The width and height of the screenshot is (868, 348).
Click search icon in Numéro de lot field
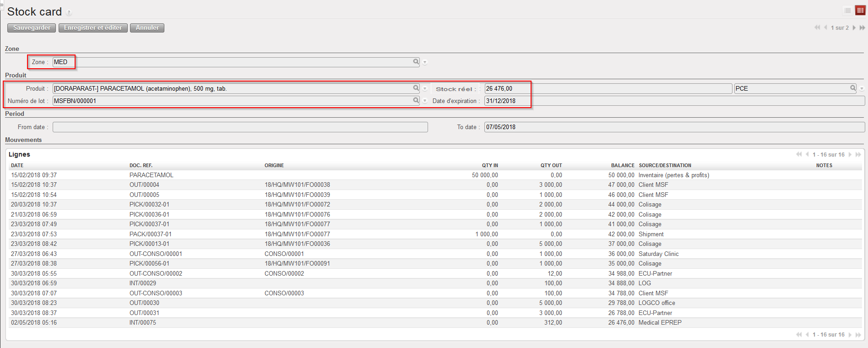pyautogui.click(x=416, y=100)
